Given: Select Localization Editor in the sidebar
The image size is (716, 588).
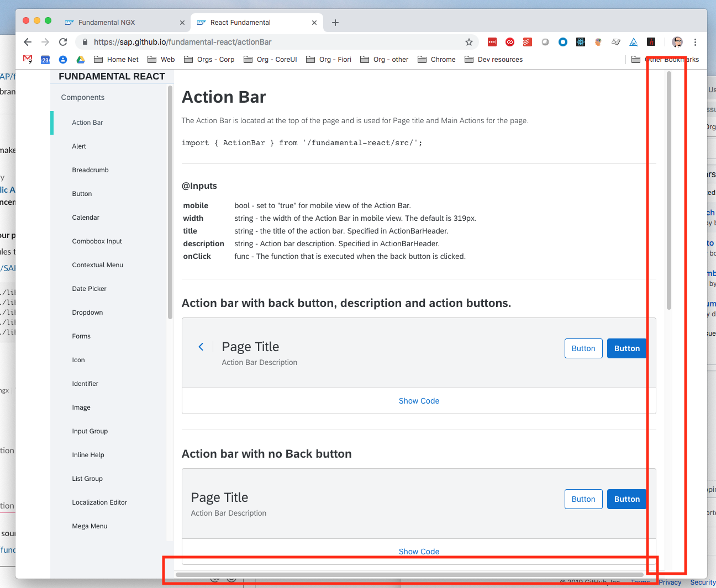Looking at the screenshot, I should (x=99, y=502).
